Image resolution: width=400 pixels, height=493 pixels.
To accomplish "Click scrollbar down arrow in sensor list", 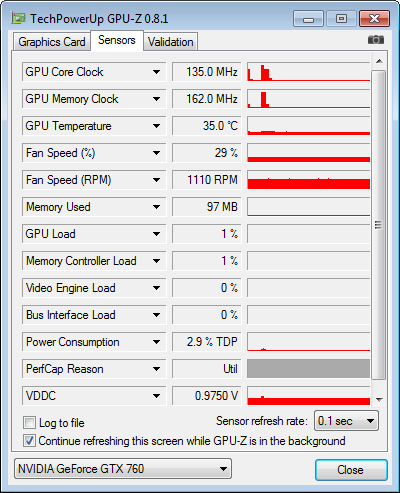I will (x=379, y=399).
